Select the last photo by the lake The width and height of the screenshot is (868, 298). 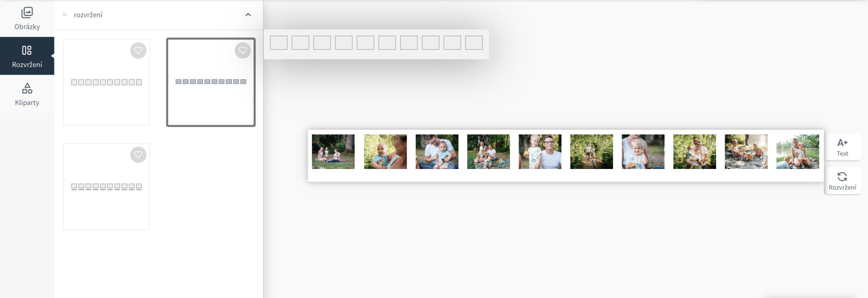click(x=798, y=152)
